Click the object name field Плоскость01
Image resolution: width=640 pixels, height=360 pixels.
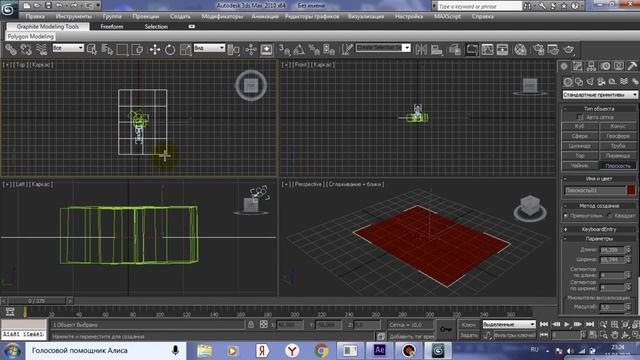tap(595, 190)
